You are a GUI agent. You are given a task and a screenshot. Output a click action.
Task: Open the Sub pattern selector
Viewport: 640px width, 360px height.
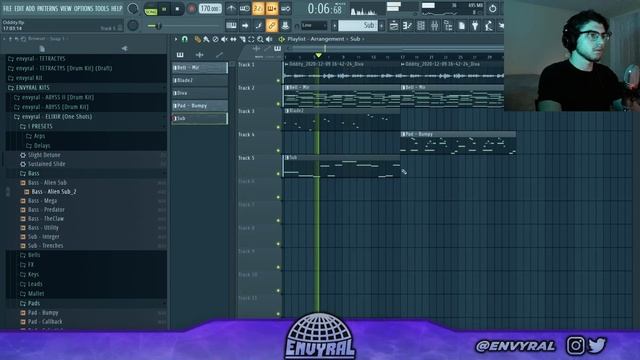358,25
